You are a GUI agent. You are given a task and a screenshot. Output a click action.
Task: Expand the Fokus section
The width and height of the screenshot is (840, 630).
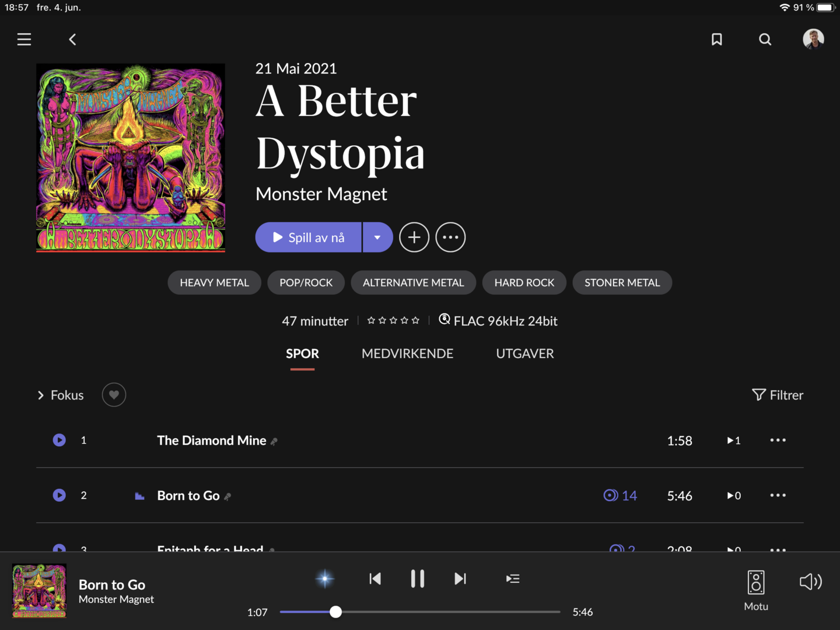61,395
